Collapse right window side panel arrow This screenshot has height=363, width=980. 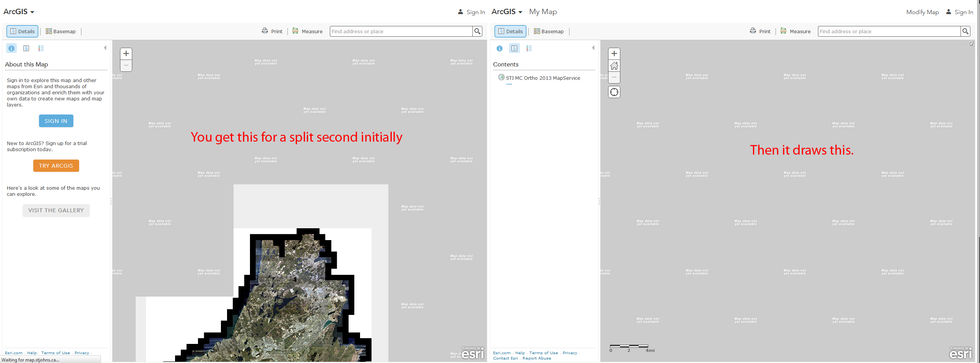pos(593,48)
